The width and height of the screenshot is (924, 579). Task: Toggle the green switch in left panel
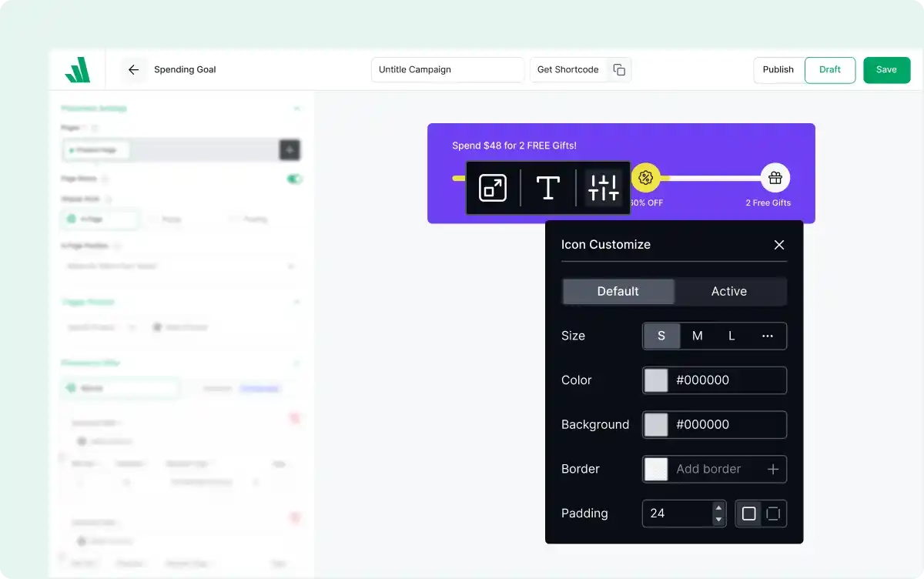tap(294, 179)
